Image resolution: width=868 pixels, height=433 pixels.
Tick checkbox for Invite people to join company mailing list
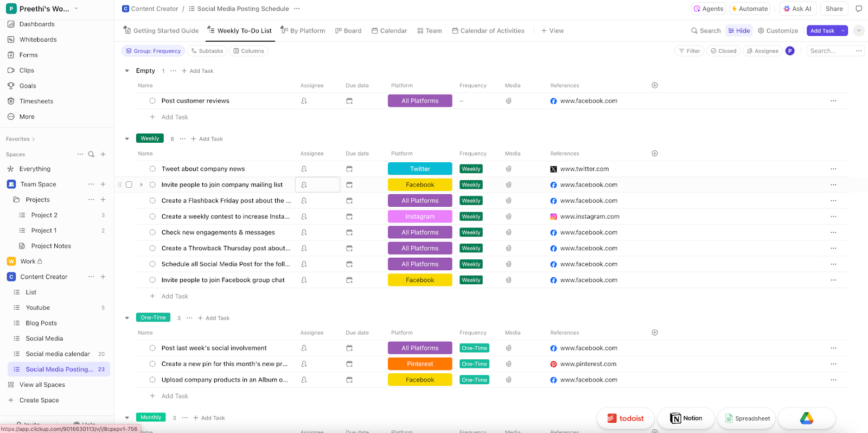[129, 184]
